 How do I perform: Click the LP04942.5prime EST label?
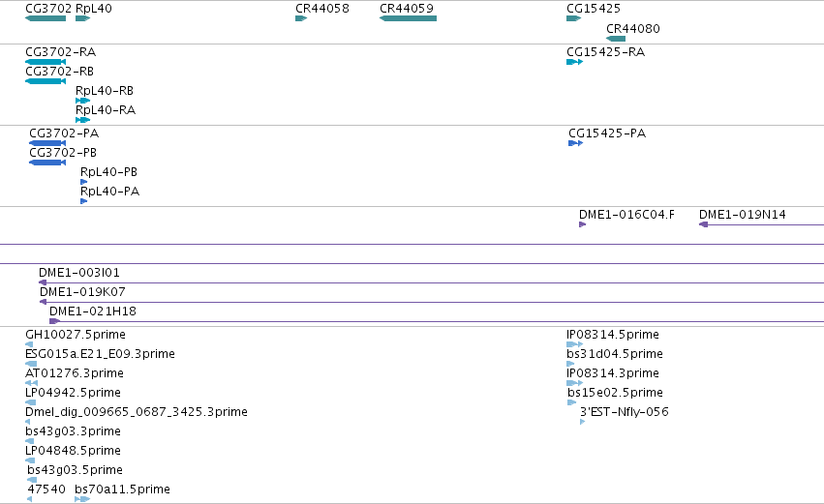pyautogui.click(x=73, y=393)
